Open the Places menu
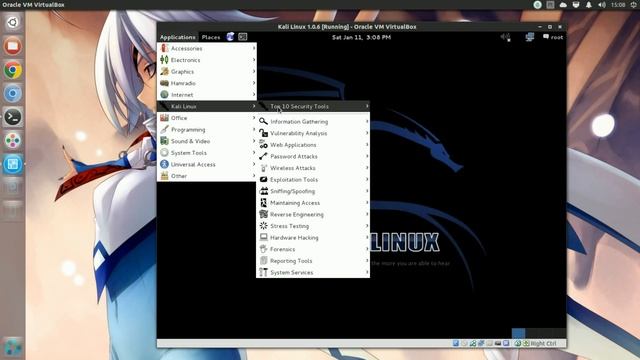This screenshot has width=640, height=360. point(211,37)
